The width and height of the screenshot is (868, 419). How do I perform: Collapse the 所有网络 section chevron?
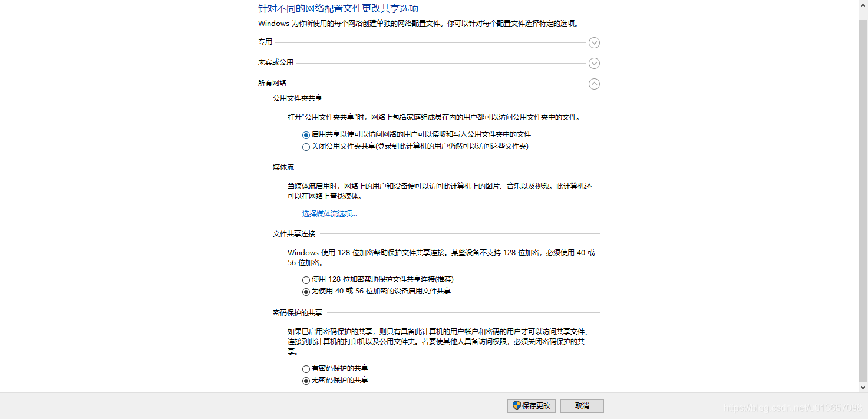(594, 84)
